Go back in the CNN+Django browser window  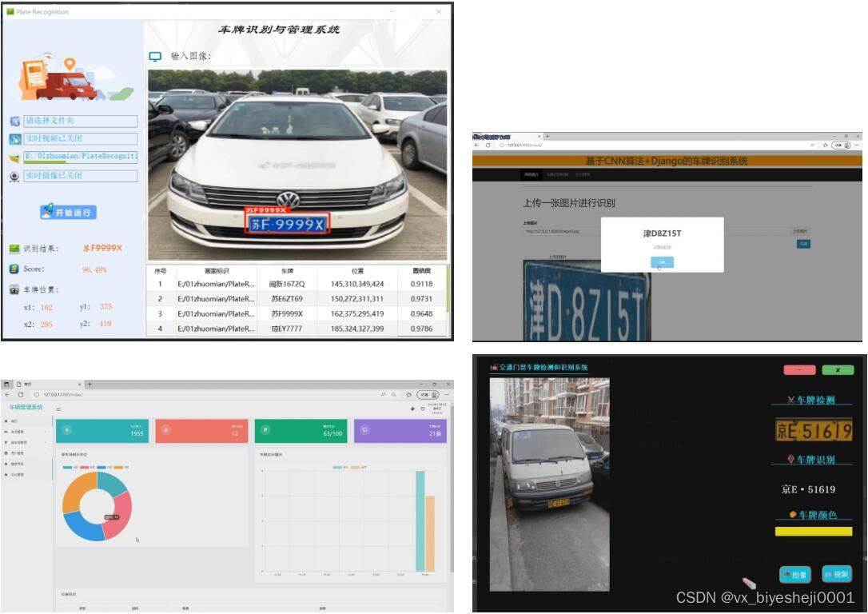pyautogui.click(x=476, y=145)
